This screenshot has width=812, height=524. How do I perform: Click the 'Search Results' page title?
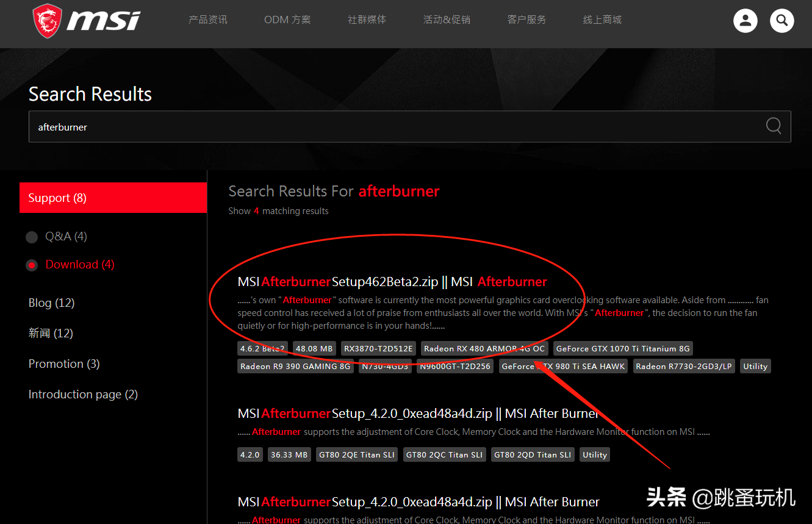tap(90, 94)
